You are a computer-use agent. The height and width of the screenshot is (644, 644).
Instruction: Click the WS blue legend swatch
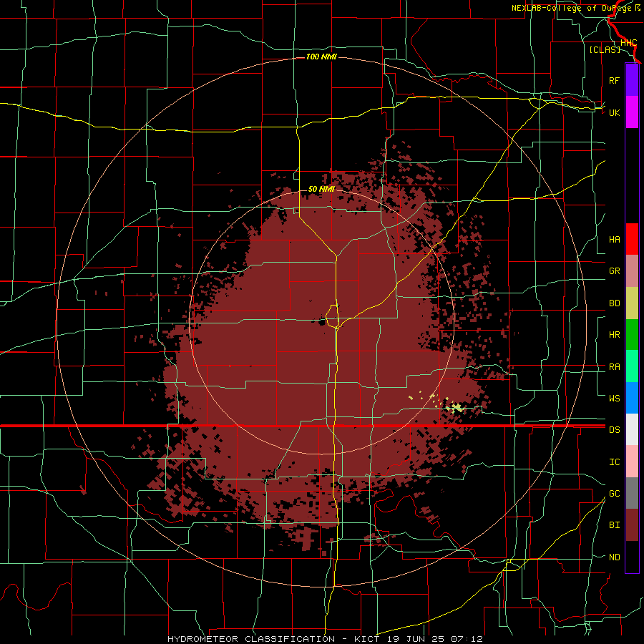(632, 398)
